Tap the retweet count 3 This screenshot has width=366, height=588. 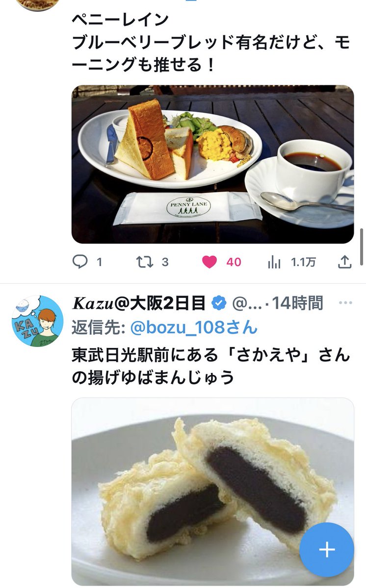[165, 262]
